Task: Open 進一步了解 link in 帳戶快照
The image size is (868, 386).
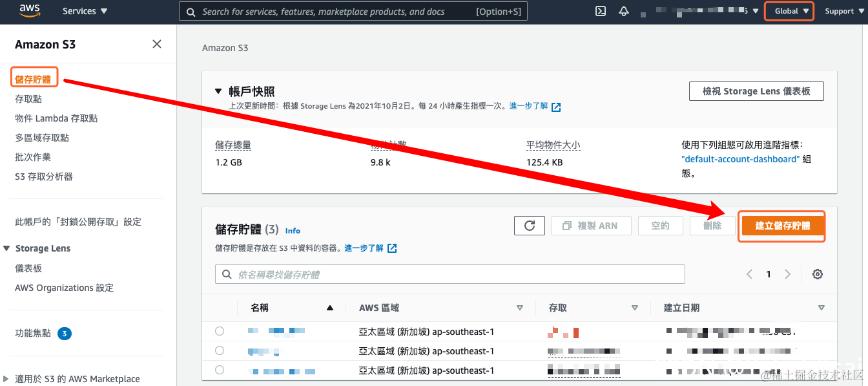Action: pyautogui.click(x=535, y=106)
